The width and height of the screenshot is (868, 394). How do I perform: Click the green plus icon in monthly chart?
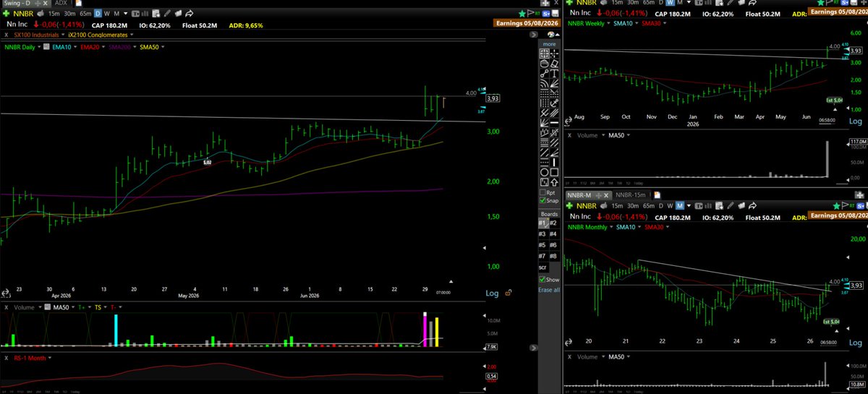[x=569, y=205]
